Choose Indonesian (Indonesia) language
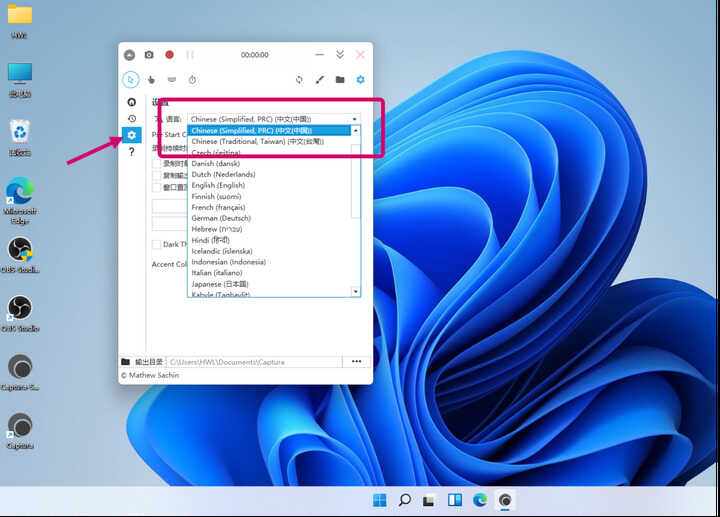The image size is (720, 517). (269, 262)
